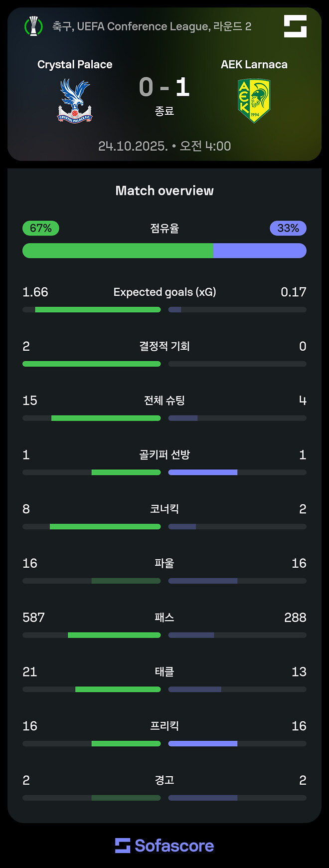Click the possession stat bar
The width and height of the screenshot is (329, 868).
pyautogui.click(x=164, y=250)
